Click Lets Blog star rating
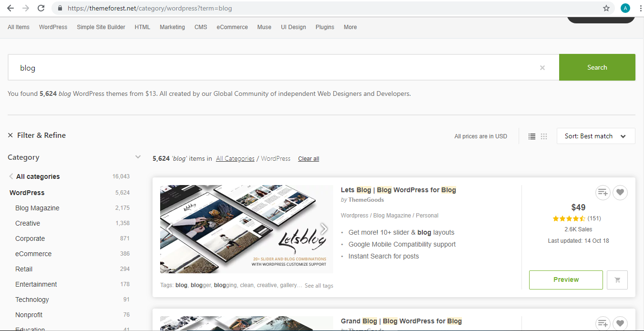Image resolution: width=644 pixels, height=331 pixels. click(569, 218)
